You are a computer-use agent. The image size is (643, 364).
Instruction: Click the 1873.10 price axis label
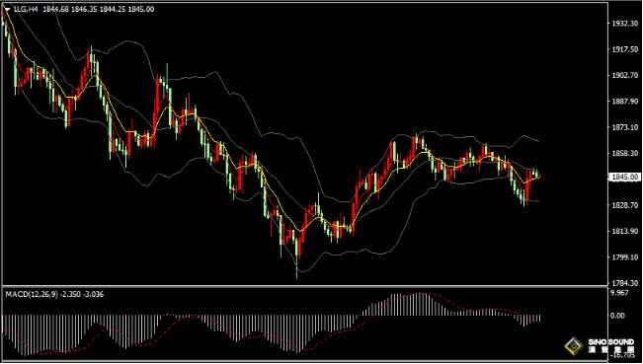(626, 127)
